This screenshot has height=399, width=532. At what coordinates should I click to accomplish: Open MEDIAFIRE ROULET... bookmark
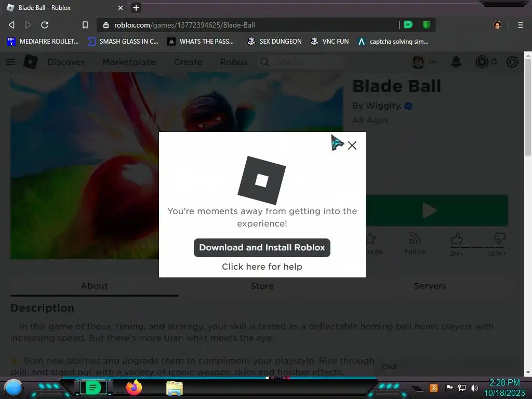[x=43, y=42]
